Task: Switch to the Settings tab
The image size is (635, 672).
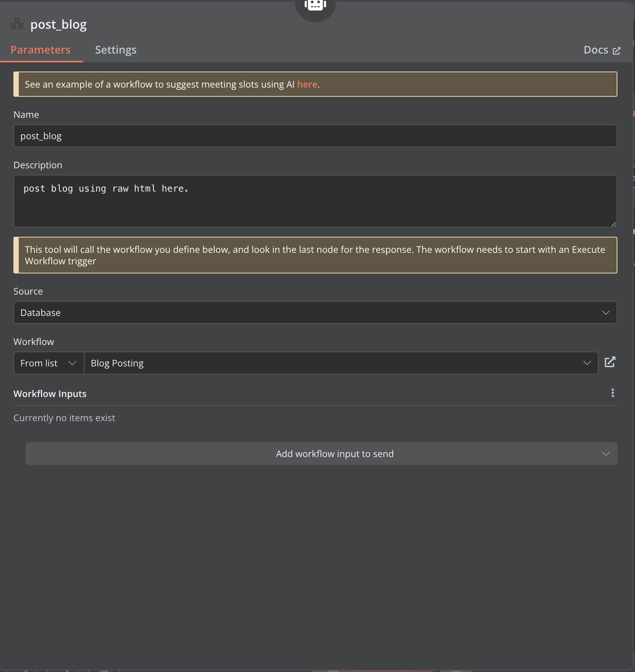Action: pyautogui.click(x=116, y=50)
